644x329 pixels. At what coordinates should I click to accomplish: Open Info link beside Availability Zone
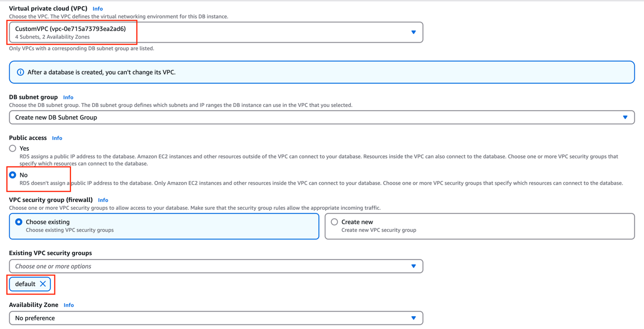click(x=69, y=305)
